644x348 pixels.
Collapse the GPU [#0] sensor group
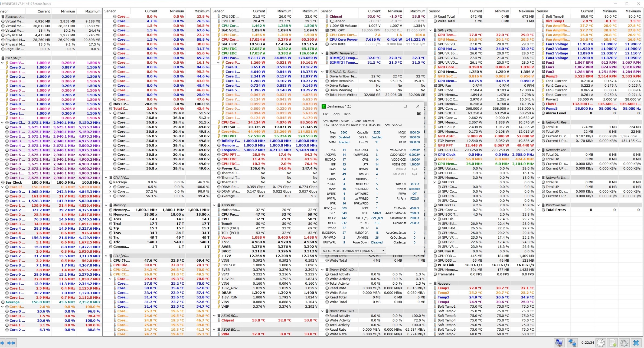(x=431, y=30)
